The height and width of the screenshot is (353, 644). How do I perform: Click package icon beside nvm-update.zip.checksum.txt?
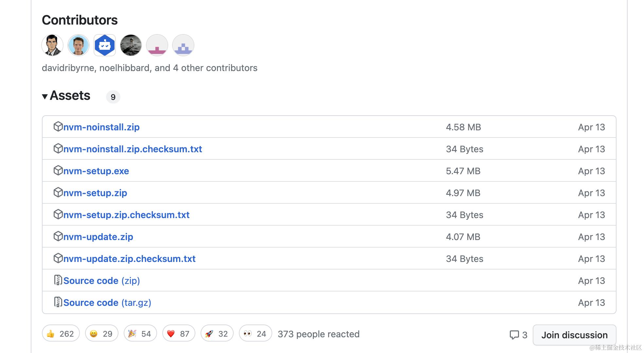[x=58, y=258]
